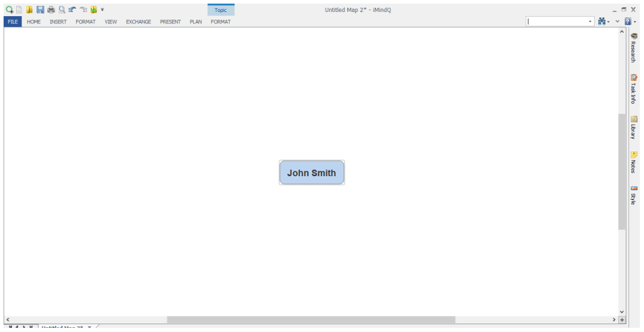
Task: Click the plus button beside horizontal scrollbar
Action: pyautogui.click(x=622, y=319)
